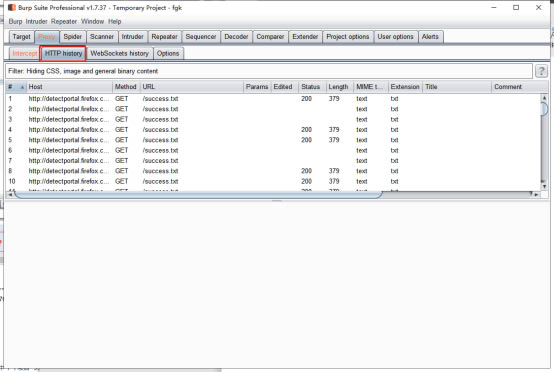Switch to the Scanner tab

point(102,37)
